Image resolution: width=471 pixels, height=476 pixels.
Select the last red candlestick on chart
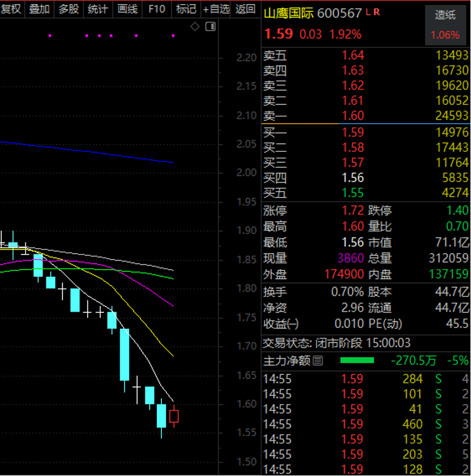174,416
